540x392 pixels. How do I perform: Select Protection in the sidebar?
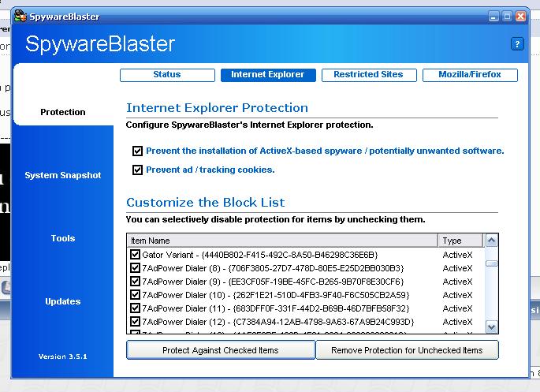(x=63, y=112)
